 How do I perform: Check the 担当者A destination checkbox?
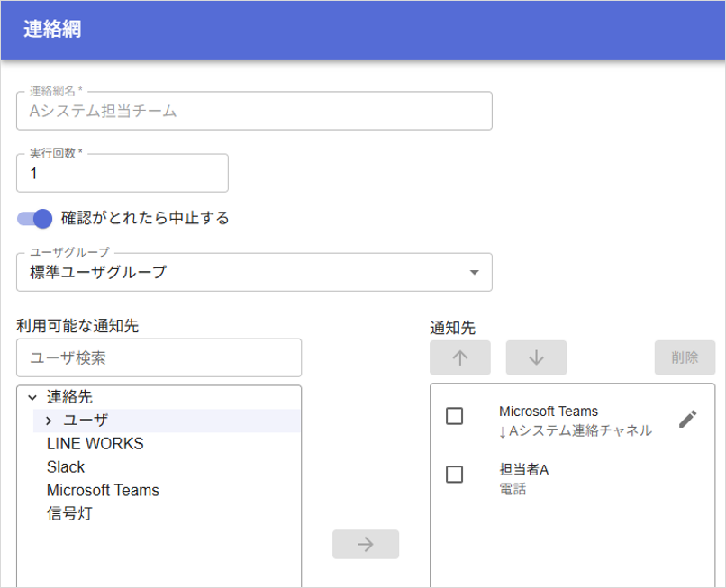pyautogui.click(x=454, y=475)
